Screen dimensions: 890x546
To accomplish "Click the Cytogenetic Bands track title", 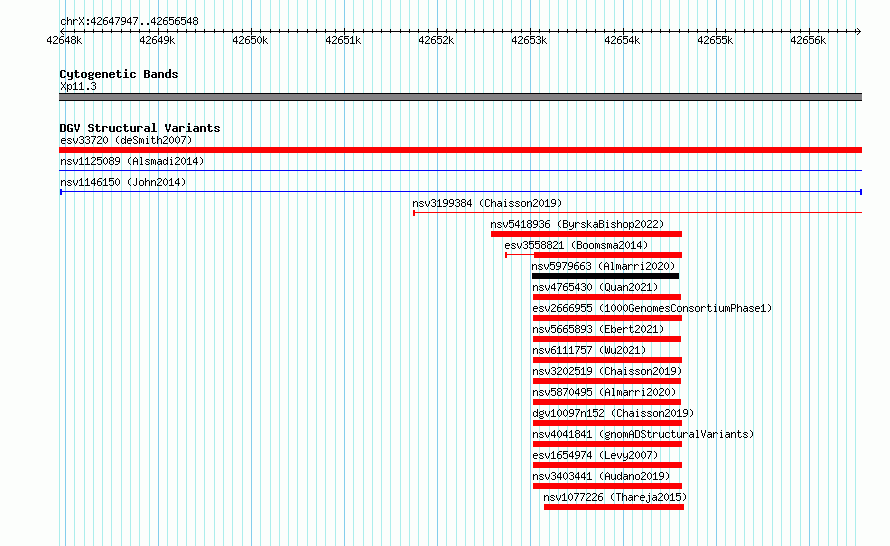I will pyautogui.click(x=119, y=74).
